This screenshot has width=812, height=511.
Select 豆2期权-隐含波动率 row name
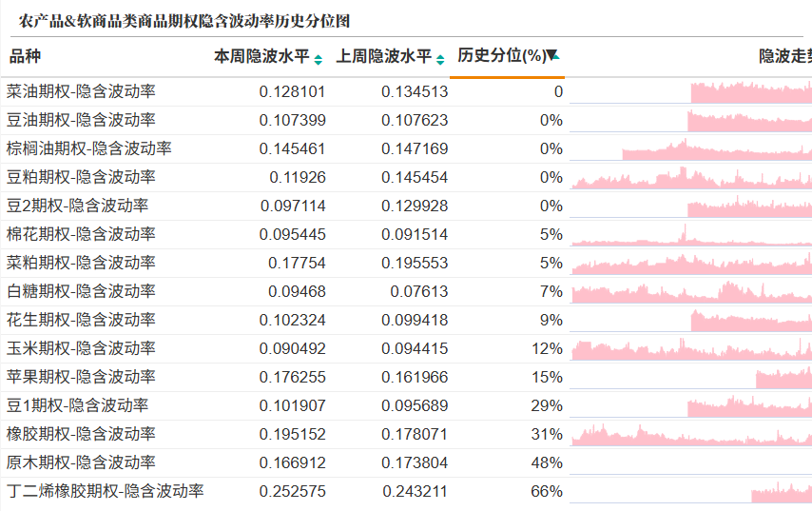[x=77, y=206]
